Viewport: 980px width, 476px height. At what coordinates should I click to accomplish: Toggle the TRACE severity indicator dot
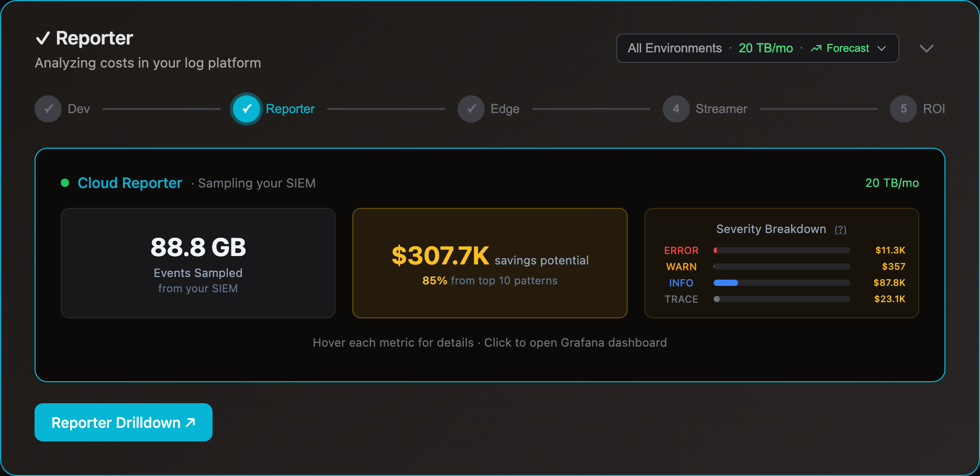(x=717, y=299)
